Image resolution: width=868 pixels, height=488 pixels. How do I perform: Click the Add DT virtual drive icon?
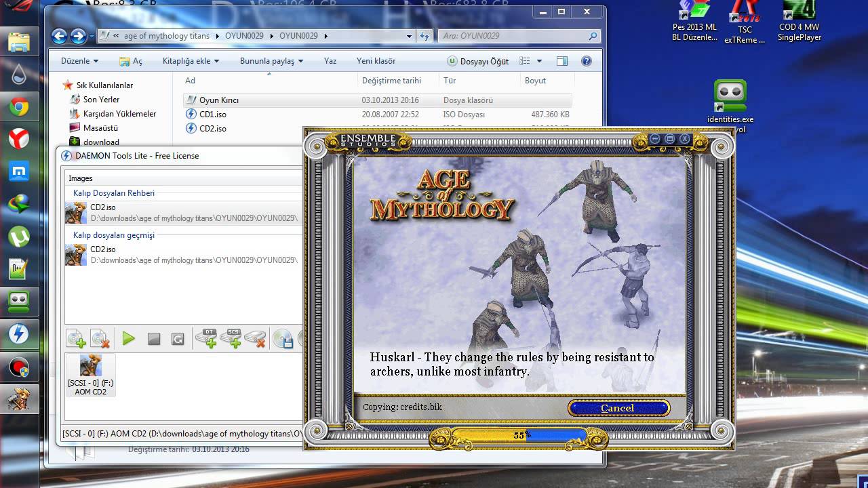(x=206, y=339)
